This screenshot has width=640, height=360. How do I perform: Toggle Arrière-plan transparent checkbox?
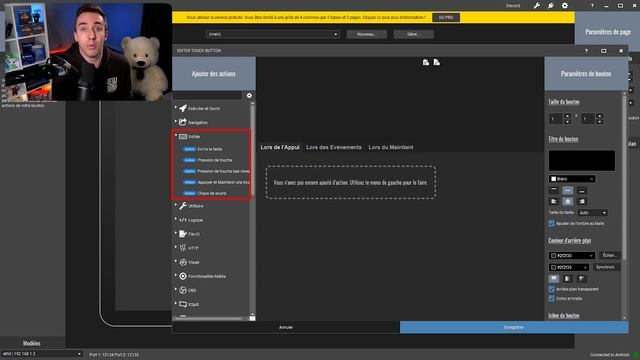click(x=552, y=289)
